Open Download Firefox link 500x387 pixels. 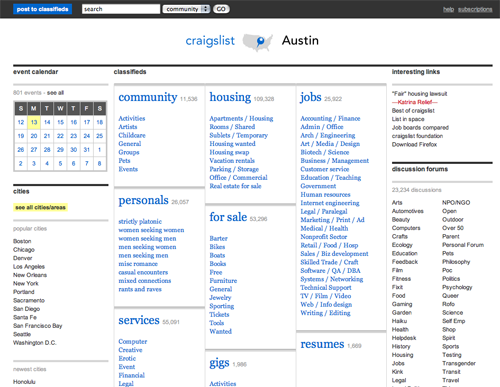tap(414, 144)
